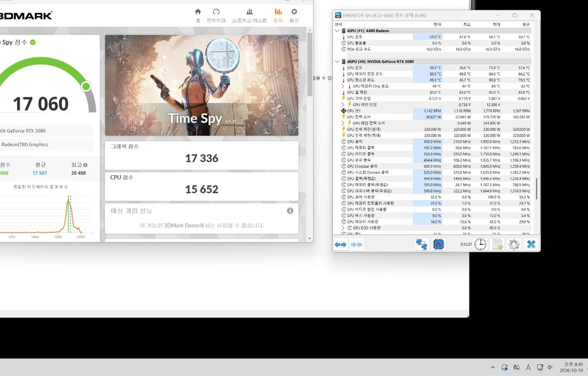Image resolution: width=588 pixels, height=376 pixels.
Task: Click the cloud sync disabled tray icon
Action: (x=516, y=367)
